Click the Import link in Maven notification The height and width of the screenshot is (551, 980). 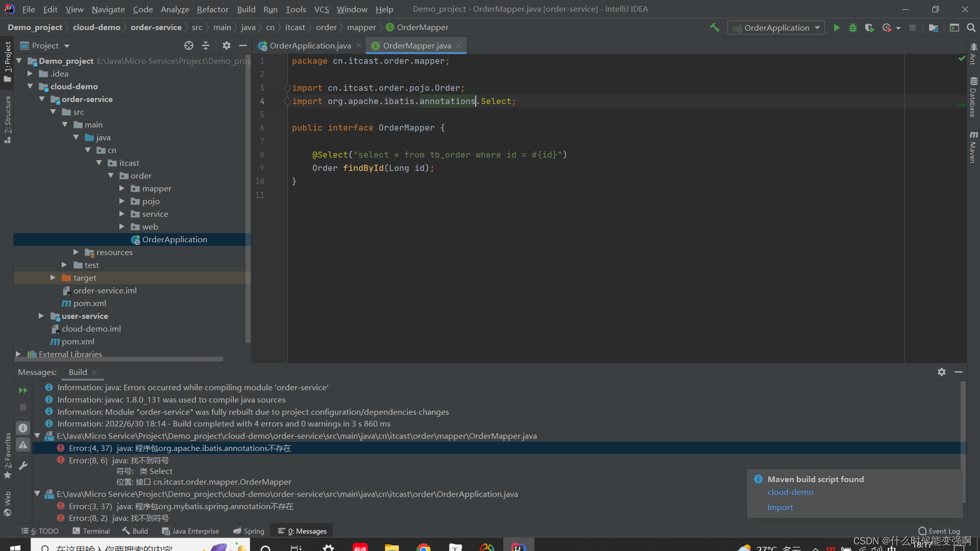pyautogui.click(x=780, y=507)
